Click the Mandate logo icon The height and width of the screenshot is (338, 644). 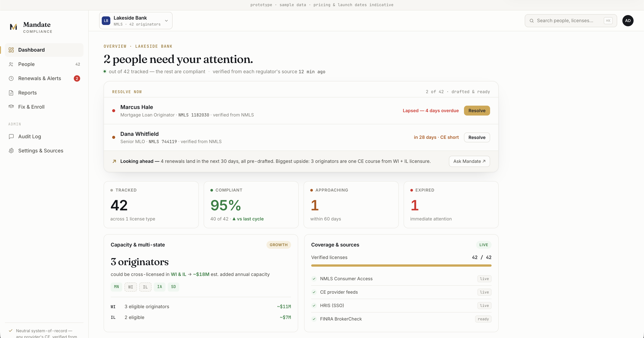pos(13,27)
